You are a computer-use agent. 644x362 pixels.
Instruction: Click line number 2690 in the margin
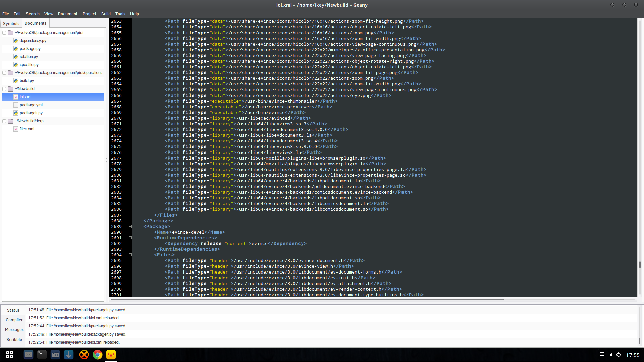click(116, 232)
